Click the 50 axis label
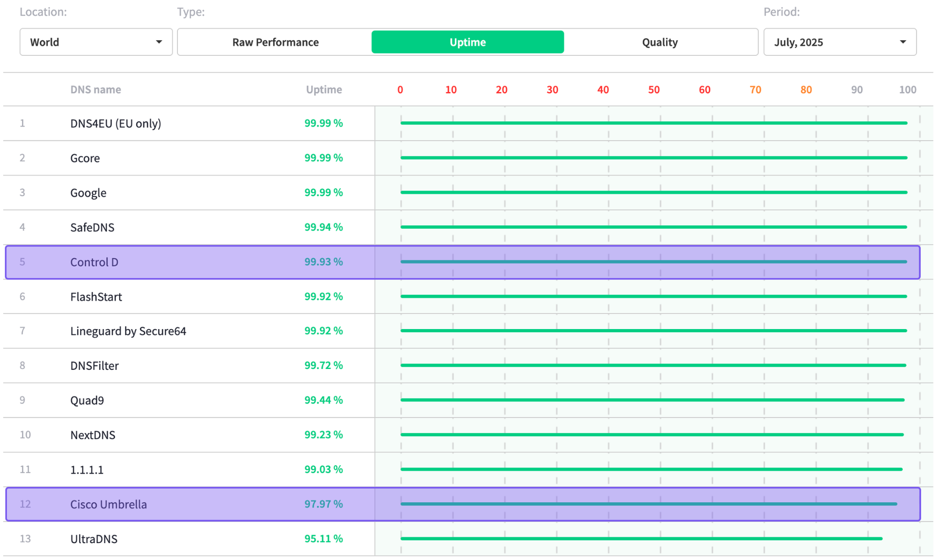Image resolution: width=939 pixels, height=560 pixels. [x=654, y=90]
